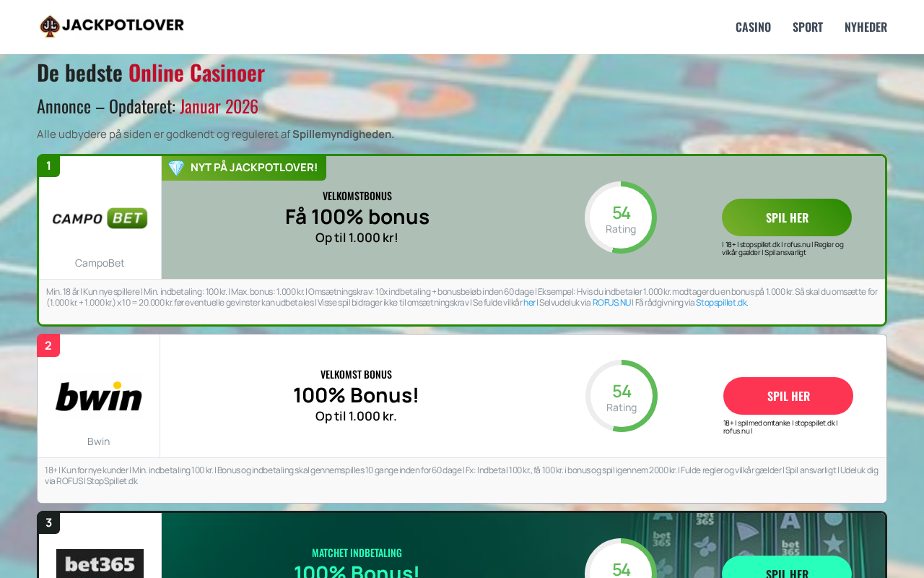Select the number 3 rank badge
The height and width of the screenshot is (578, 924).
click(48, 523)
